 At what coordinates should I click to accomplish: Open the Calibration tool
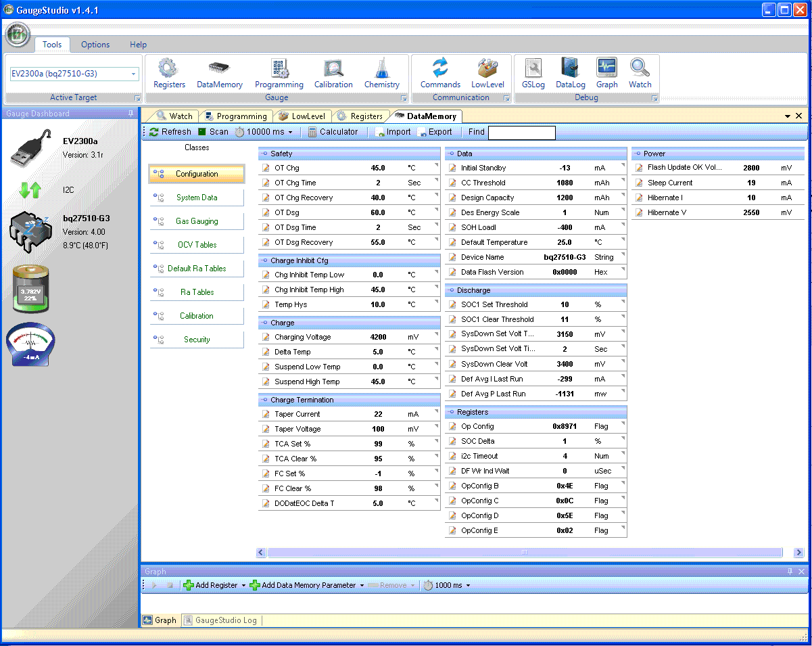coord(333,73)
